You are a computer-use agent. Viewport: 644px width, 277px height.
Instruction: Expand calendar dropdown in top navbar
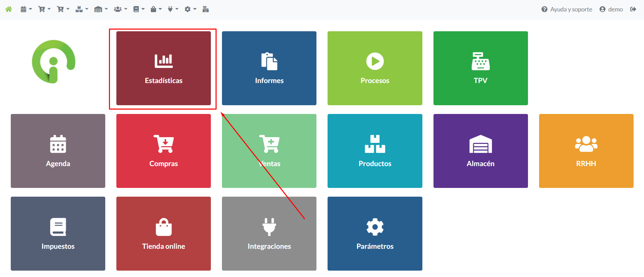[x=26, y=9]
